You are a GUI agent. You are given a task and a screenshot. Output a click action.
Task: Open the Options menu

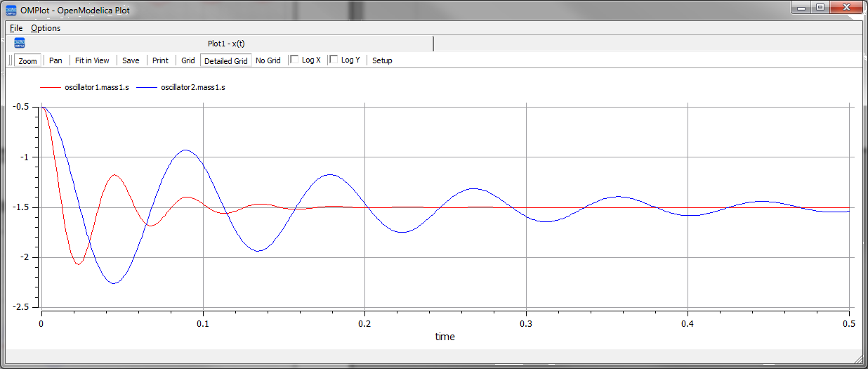tap(46, 28)
